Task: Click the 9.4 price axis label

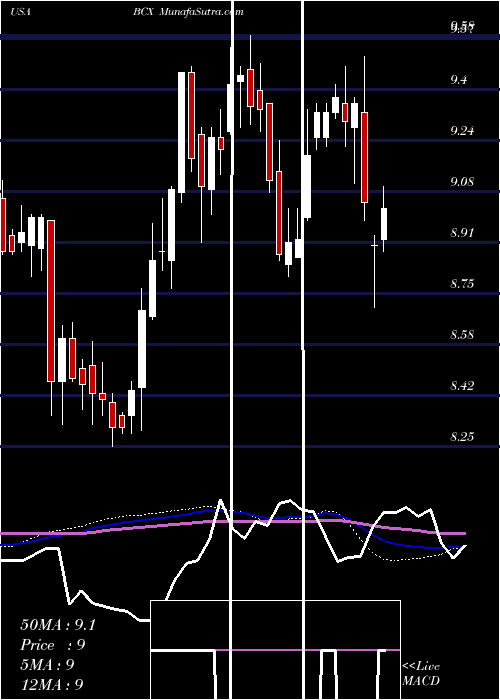Action: click(x=460, y=80)
